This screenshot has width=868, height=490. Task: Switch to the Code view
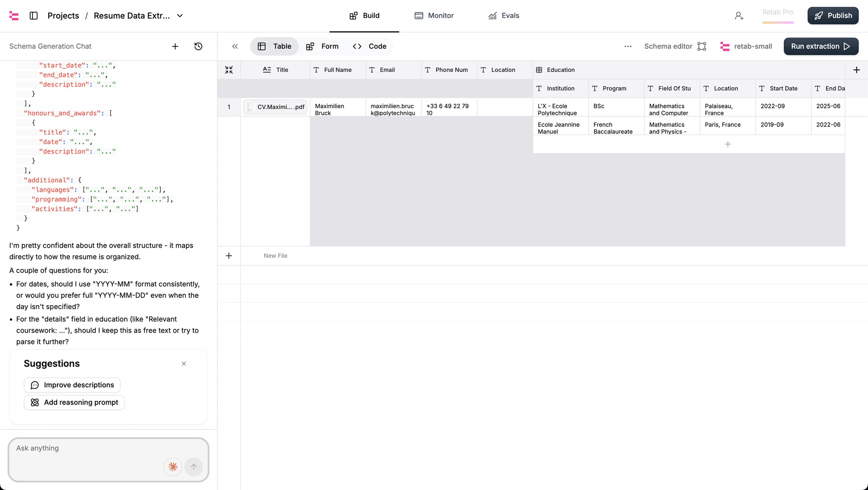(370, 46)
